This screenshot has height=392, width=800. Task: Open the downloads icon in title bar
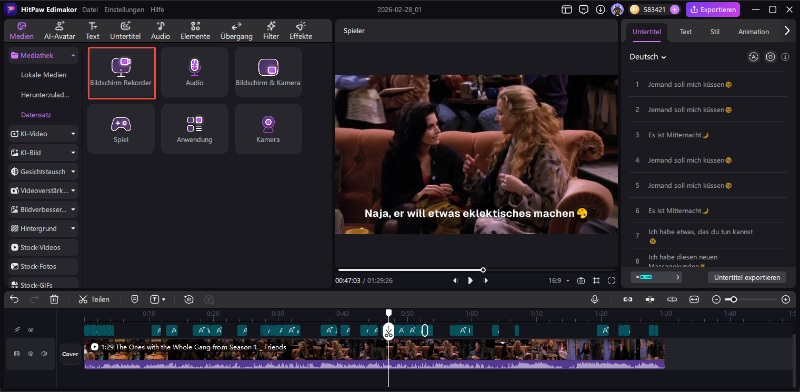(601, 9)
